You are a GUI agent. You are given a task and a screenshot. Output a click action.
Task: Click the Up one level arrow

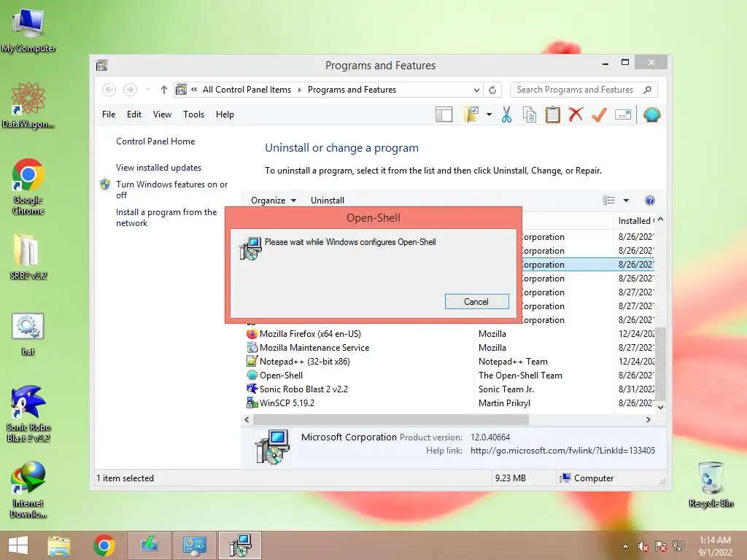click(164, 90)
